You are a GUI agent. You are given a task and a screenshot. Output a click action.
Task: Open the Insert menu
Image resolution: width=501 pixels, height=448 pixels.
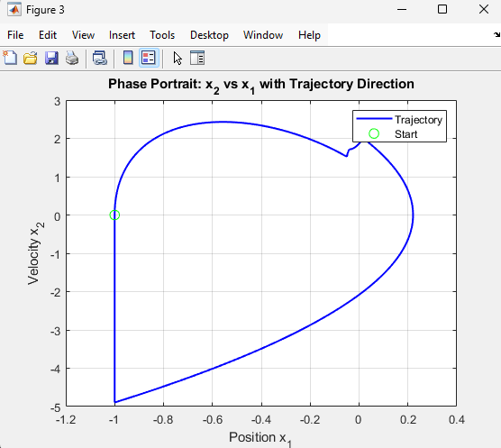(122, 35)
